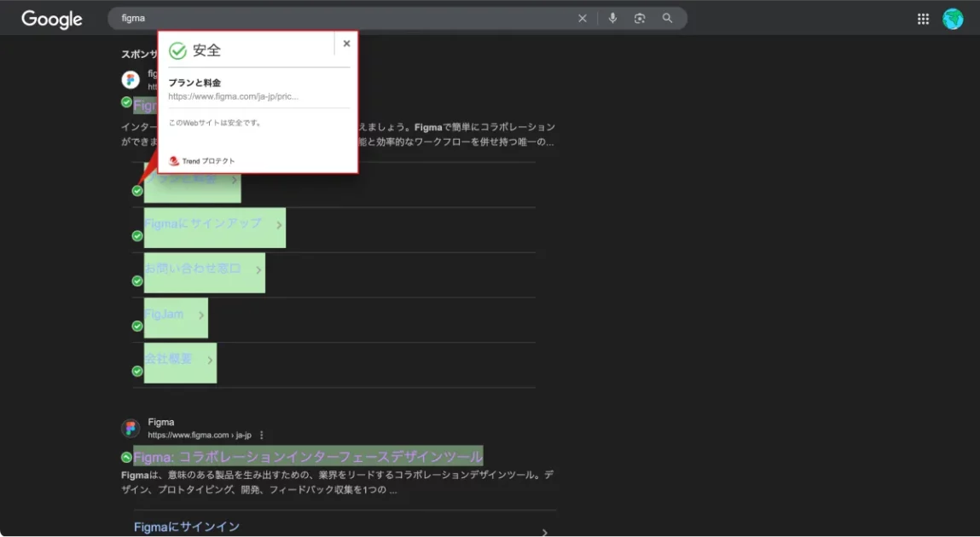
Task: Expand the Figmaにサインアップ chevron
Action: [x=279, y=225]
